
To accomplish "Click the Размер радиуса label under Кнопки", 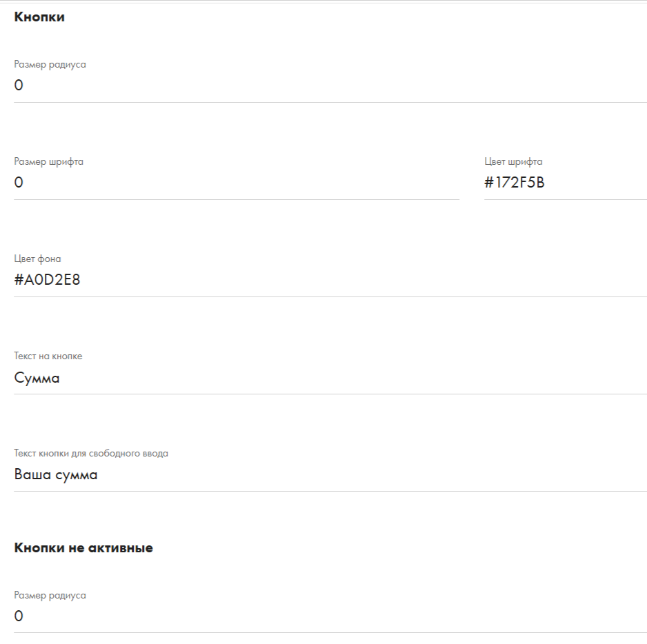I will coord(50,64).
